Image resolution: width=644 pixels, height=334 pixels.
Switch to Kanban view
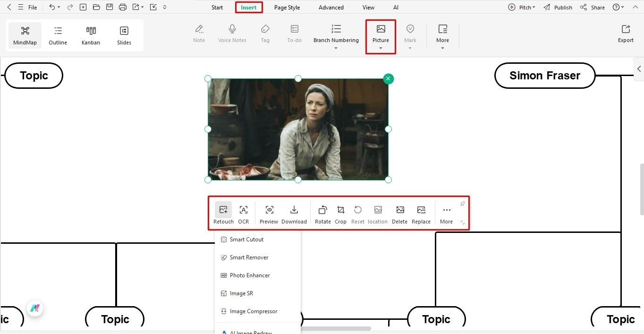[x=91, y=34]
